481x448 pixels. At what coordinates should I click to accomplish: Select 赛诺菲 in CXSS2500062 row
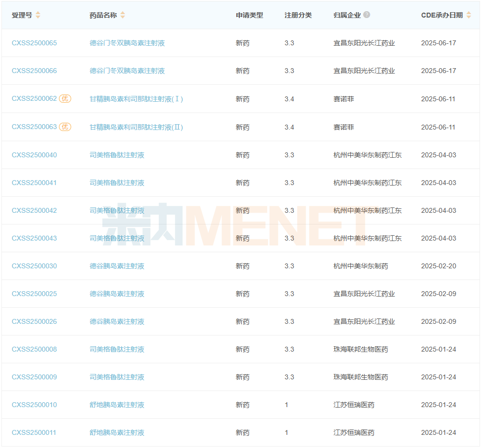[344, 99]
